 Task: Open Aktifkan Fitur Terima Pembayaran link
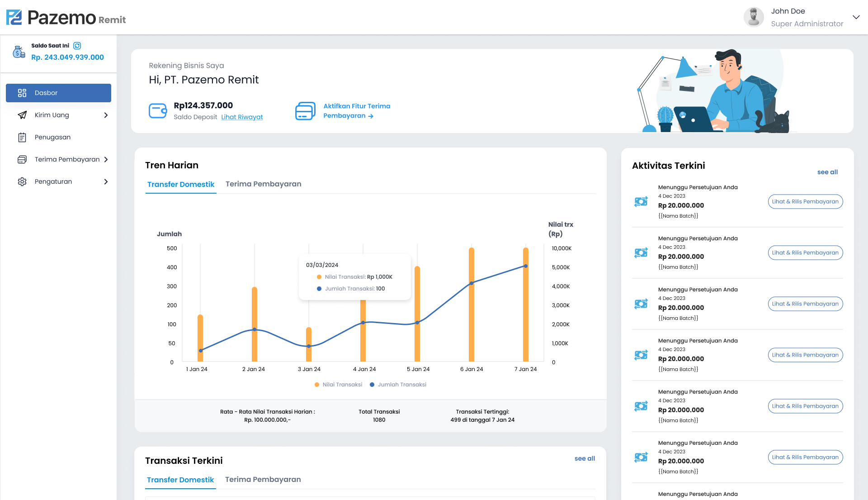pos(357,111)
